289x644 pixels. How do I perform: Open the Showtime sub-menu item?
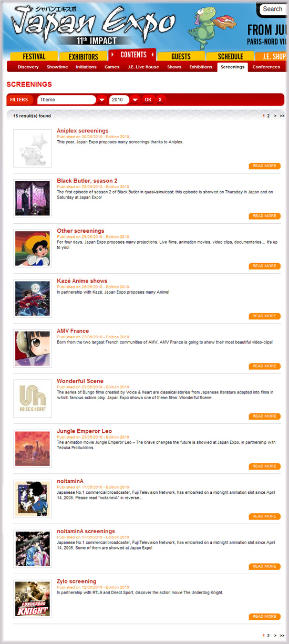pos(57,67)
